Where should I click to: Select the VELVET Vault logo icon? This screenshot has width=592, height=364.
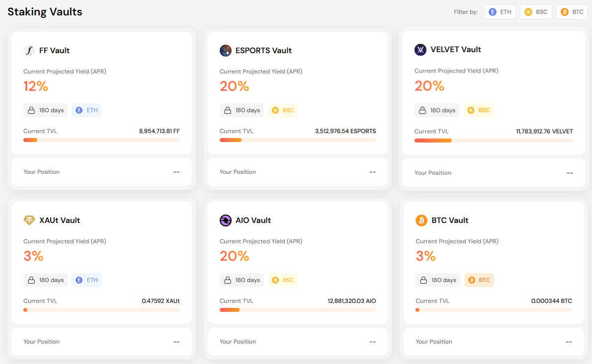(x=421, y=49)
